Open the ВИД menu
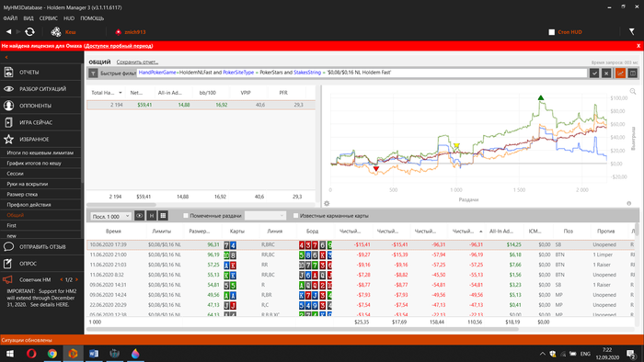The width and height of the screenshot is (644, 362). tap(29, 18)
